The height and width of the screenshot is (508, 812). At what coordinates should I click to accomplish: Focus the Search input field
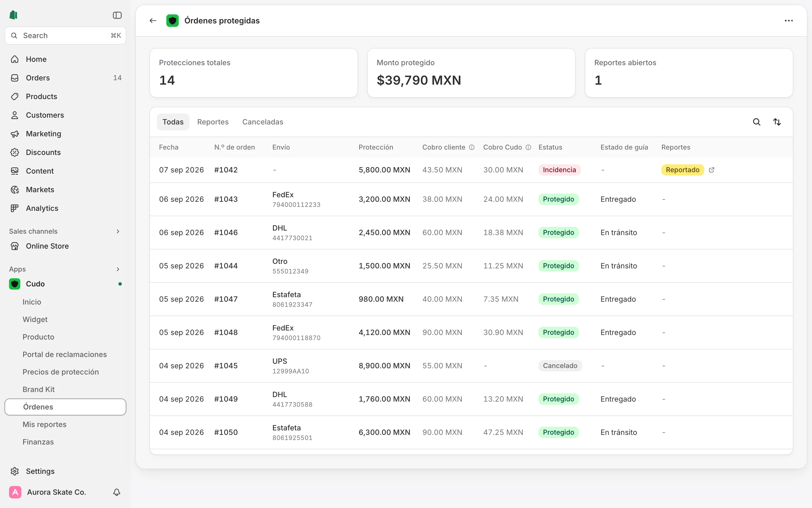[65, 36]
